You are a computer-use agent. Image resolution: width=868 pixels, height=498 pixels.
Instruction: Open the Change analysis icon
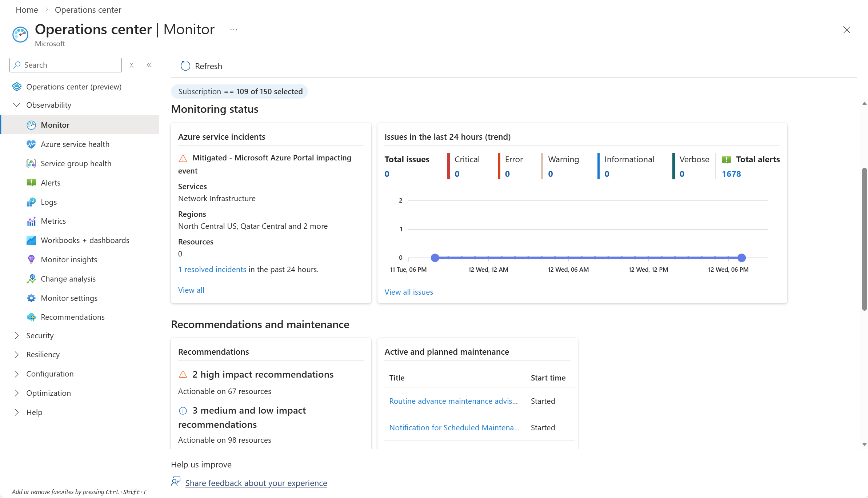click(x=31, y=279)
